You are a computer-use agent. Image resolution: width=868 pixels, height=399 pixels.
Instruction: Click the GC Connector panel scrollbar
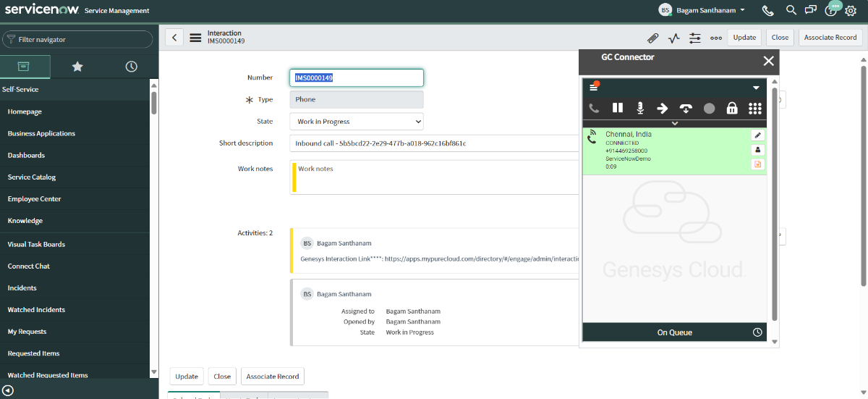(775, 204)
